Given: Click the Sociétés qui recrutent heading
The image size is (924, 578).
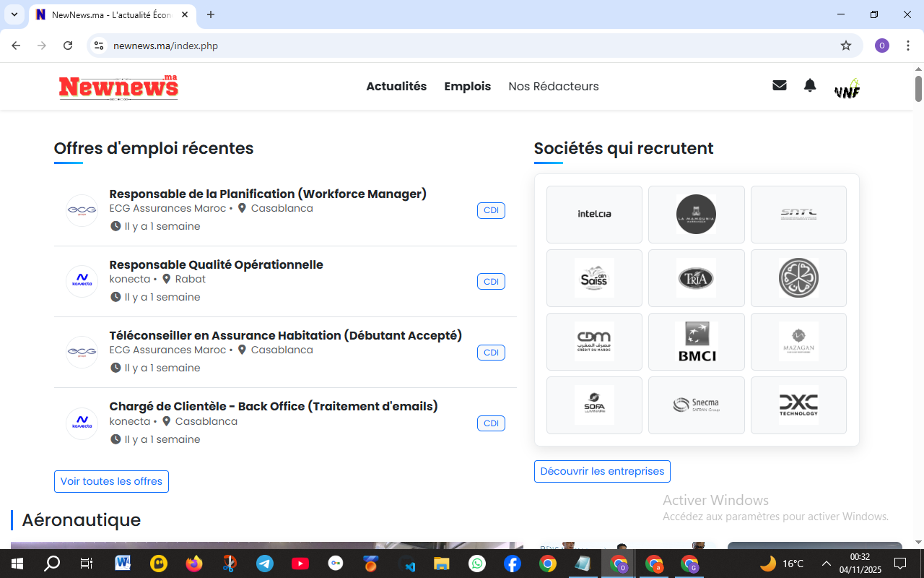Looking at the screenshot, I should (624, 148).
